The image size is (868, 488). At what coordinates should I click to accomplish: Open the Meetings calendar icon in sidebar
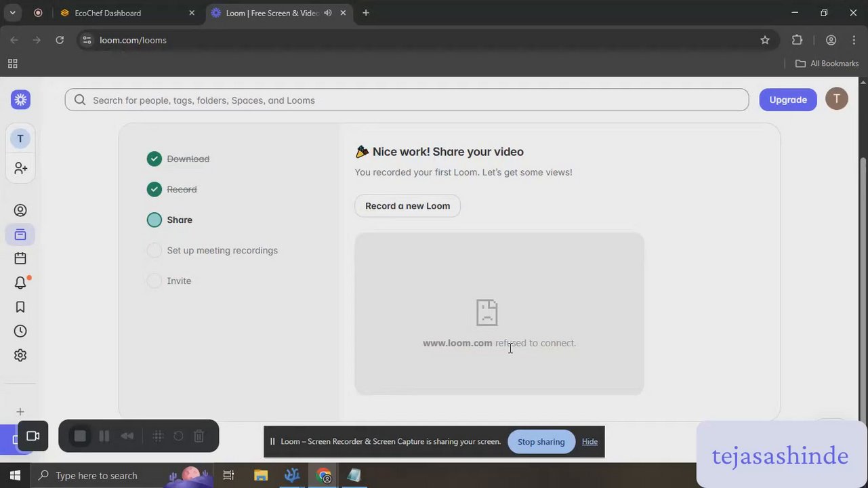(x=20, y=258)
